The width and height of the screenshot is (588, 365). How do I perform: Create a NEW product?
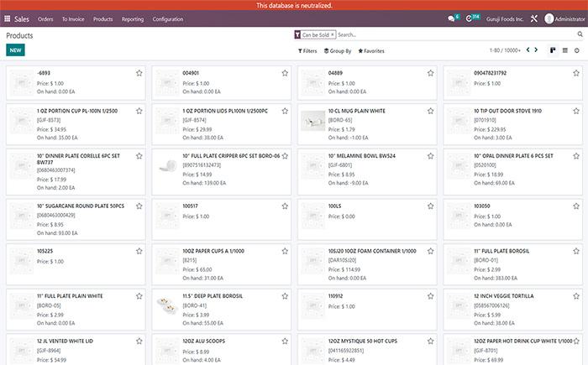tap(15, 50)
